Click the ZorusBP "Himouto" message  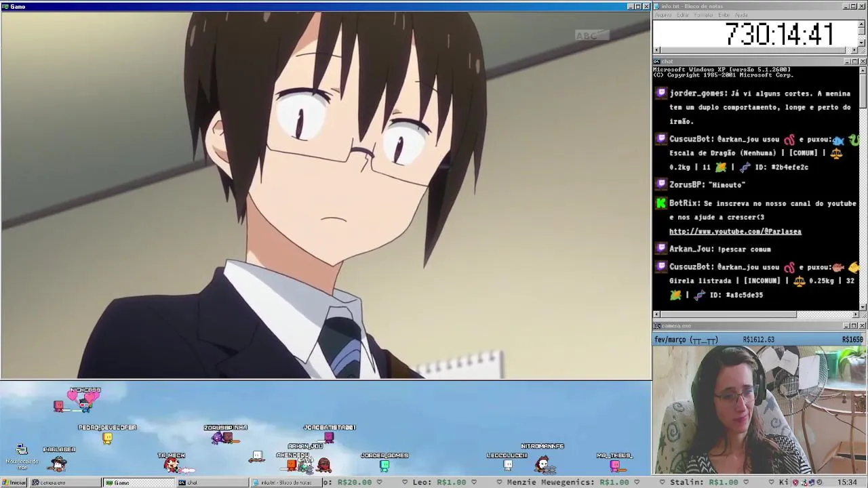(x=707, y=184)
